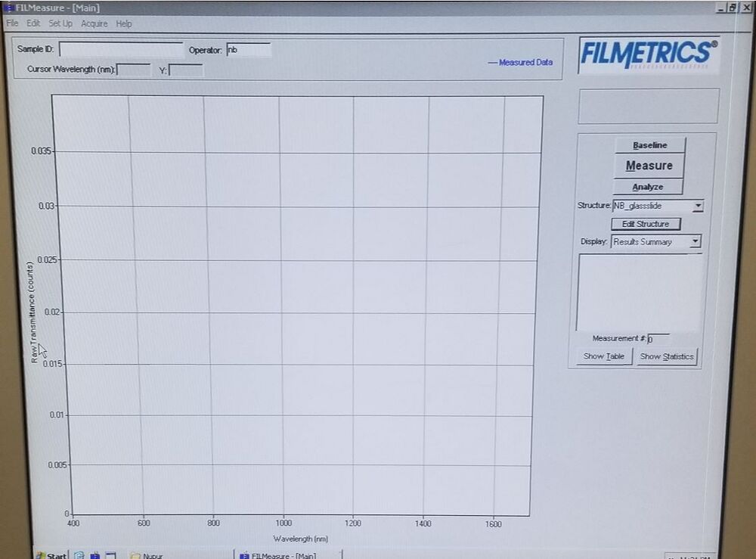Open the Acquire menu
Screen dimensions: 756x559
pyautogui.click(x=94, y=23)
